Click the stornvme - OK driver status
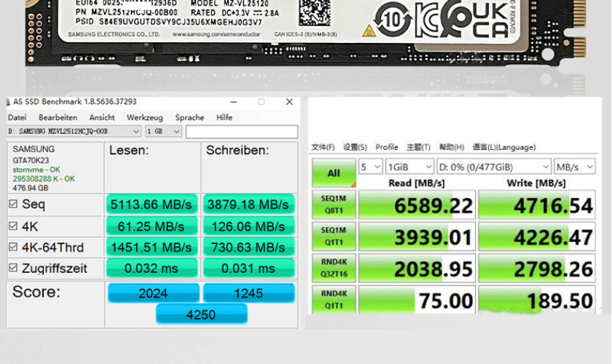Image resolution: width=612 pixels, height=364 pixels. [x=36, y=170]
